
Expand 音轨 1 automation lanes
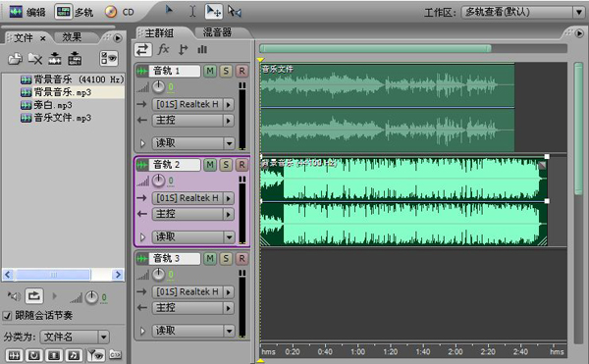click(142, 143)
